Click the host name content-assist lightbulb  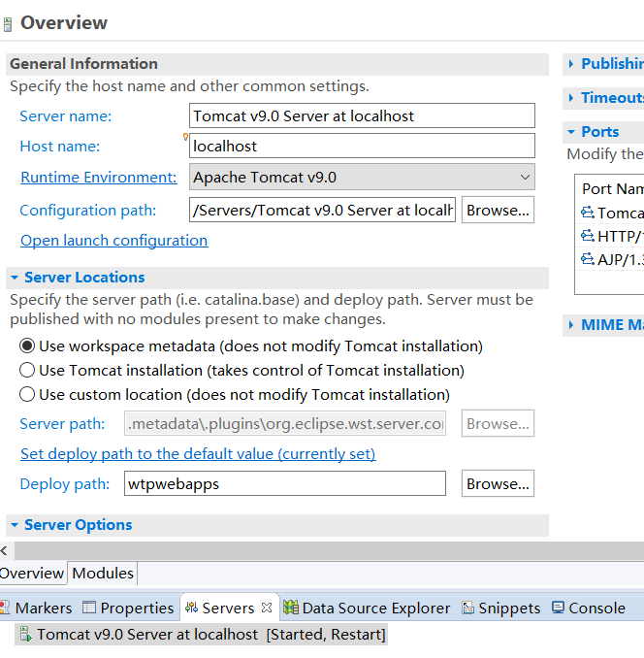click(185, 137)
